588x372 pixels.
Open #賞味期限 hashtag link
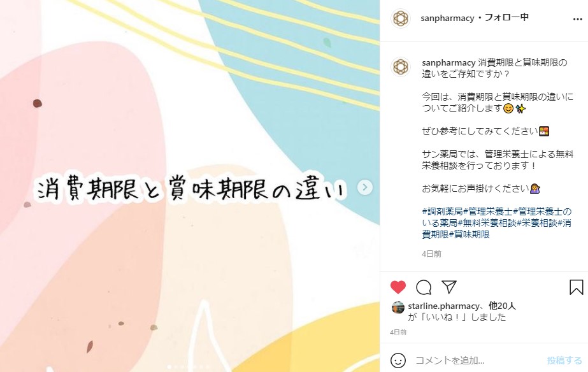pyautogui.click(x=469, y=235)
